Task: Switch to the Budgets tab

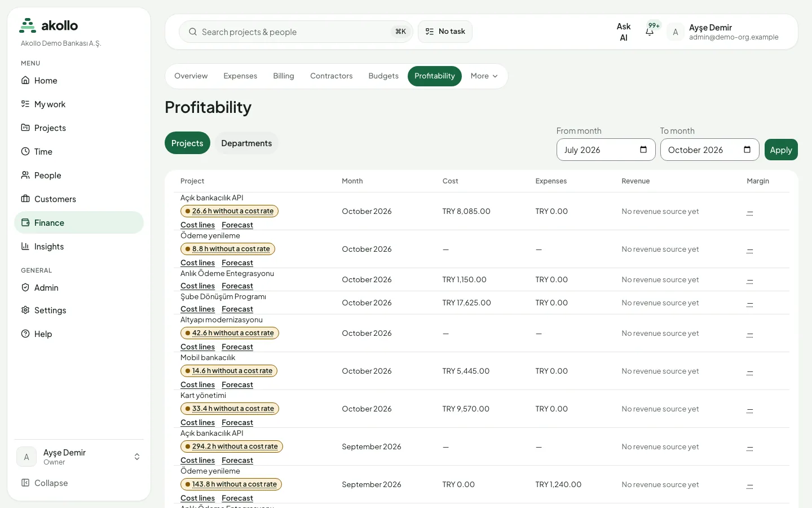Action: (383, 76)
